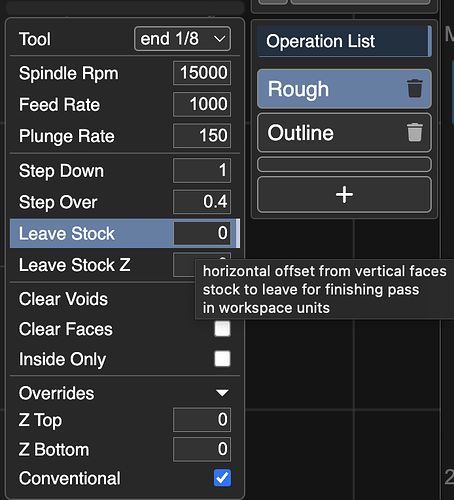Click the Step Over input field
Viewport: 454px width, 500px height.
tap(202, 202)
